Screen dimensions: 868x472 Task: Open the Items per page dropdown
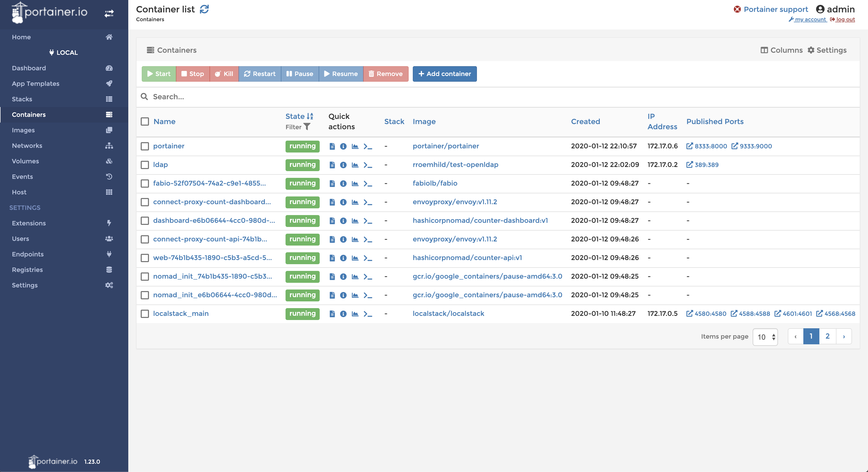click(x=765, y=337)
